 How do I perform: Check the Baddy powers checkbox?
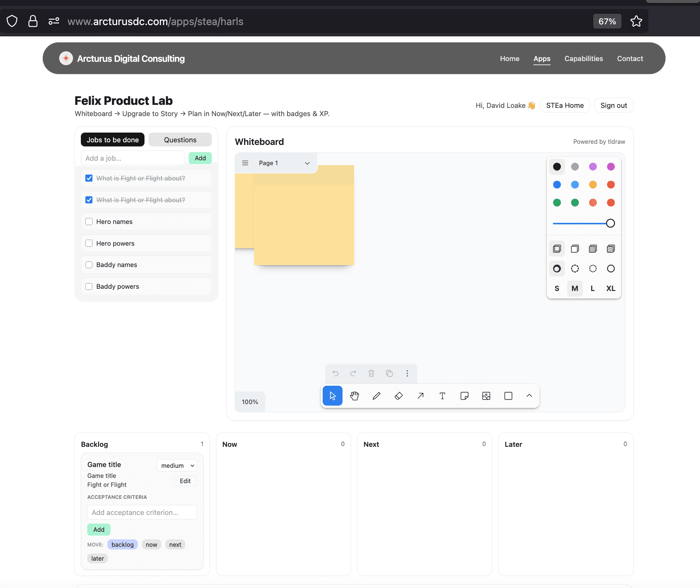89,287
